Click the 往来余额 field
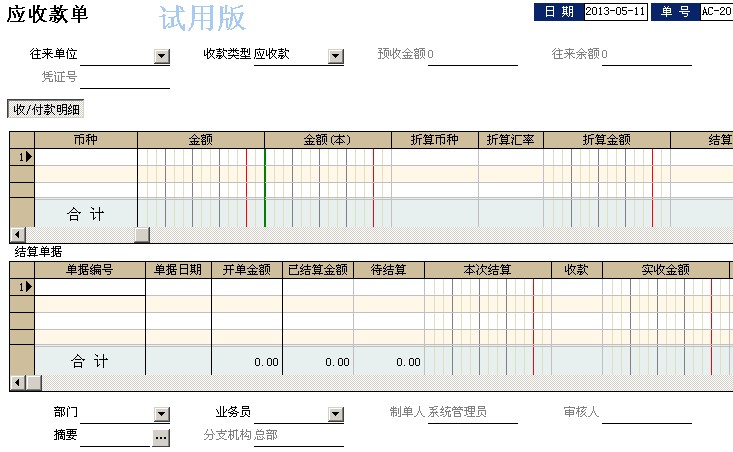Screen dimensions: 733x452 pos(647,56)
